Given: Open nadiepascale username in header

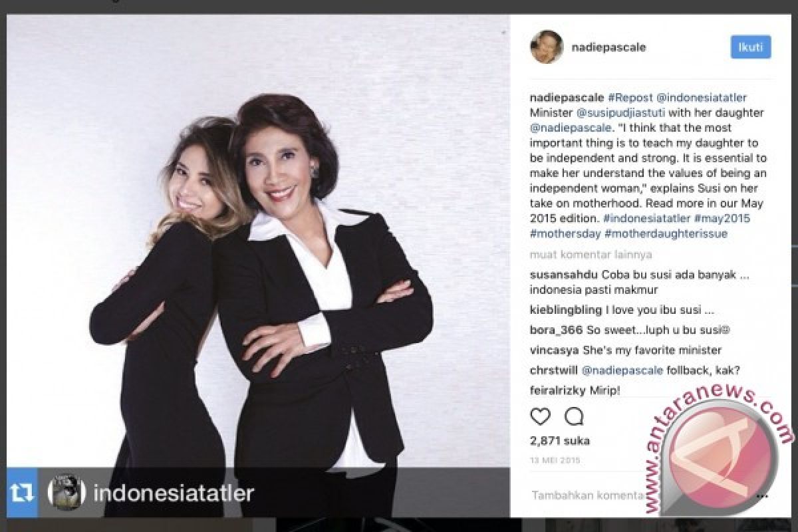Looking at the screenshot, I should point(608,48).
